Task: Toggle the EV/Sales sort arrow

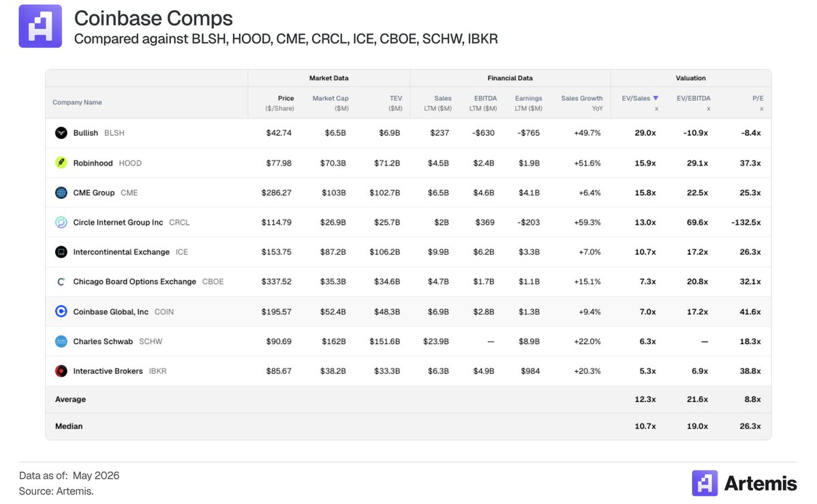Action: point(656,98)
